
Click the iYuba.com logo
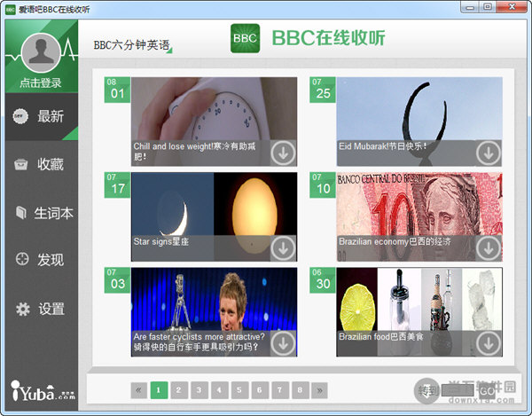click(x=43, y=391)
